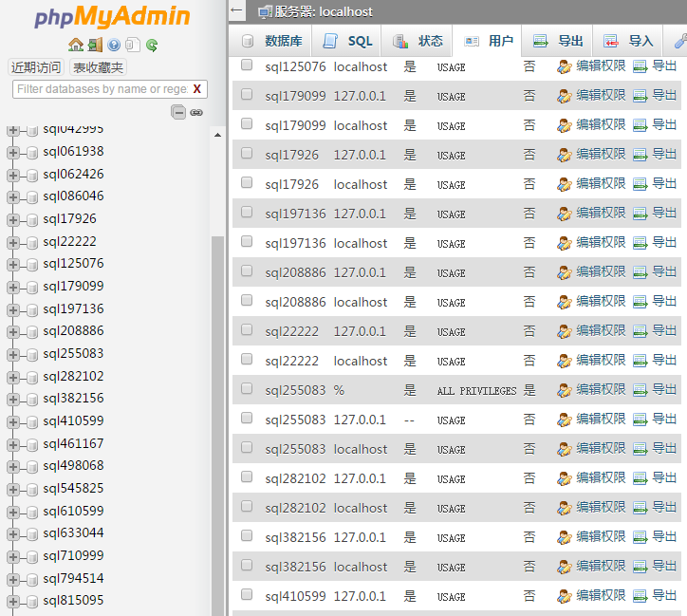Click database icon next to sql061938
Image resolution: width=687 pixels, height=616 pixels.
32,153
